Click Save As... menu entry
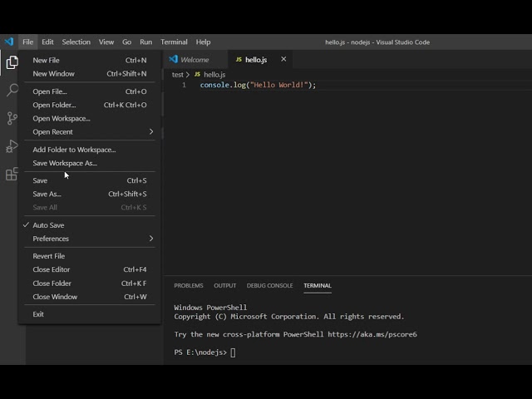Screen dimensions: 532x399 click(x=90, y=194)
